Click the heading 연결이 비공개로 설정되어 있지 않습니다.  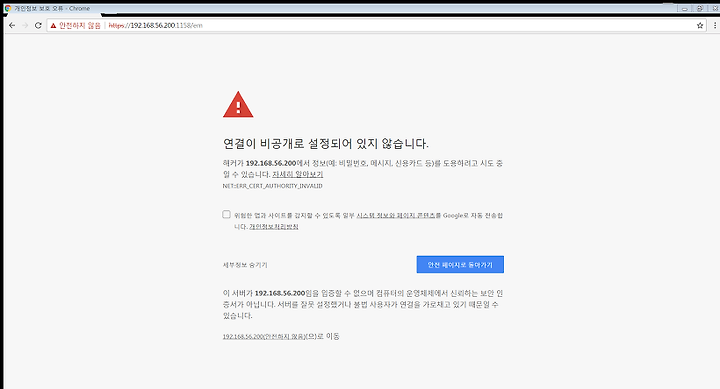click(x=326, y=144)
